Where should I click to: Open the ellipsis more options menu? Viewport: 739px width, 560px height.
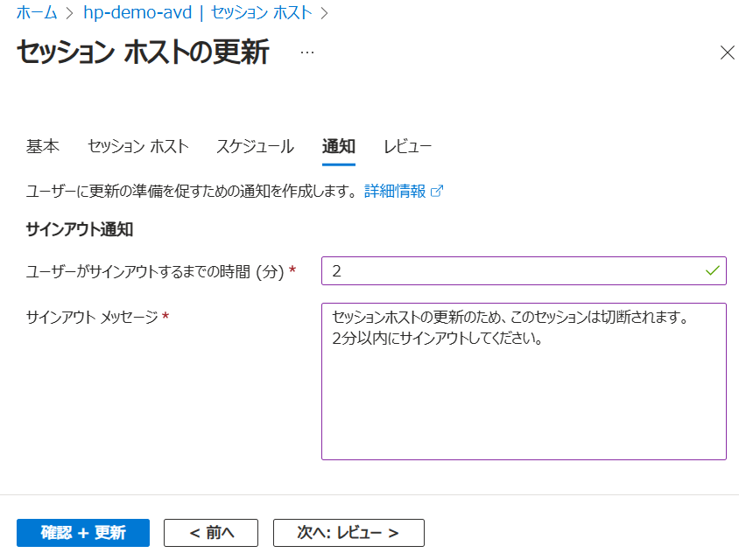click(x=306, y=52)
